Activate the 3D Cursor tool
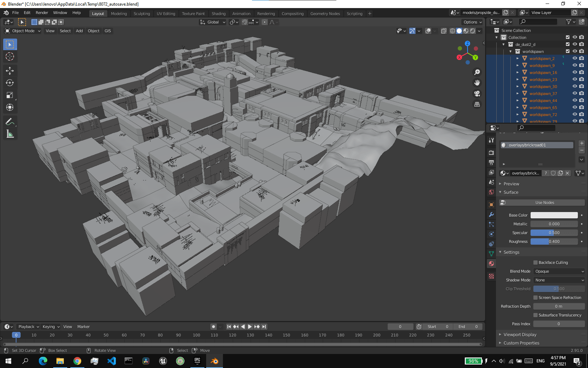The height and width of the screenshot is (368, 588). [10, 56]
